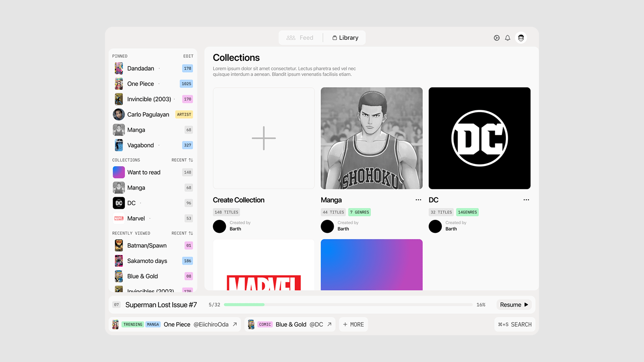This screenshot has height=362, width=644.
Task: Open the blue-purple gradient collection card
Action: click(372, 265)
